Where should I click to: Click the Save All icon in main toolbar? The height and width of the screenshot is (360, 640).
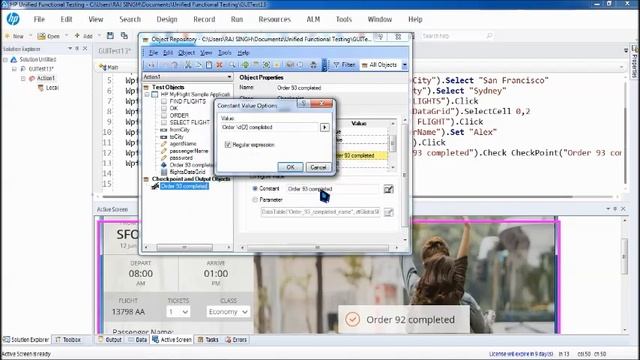124,36
